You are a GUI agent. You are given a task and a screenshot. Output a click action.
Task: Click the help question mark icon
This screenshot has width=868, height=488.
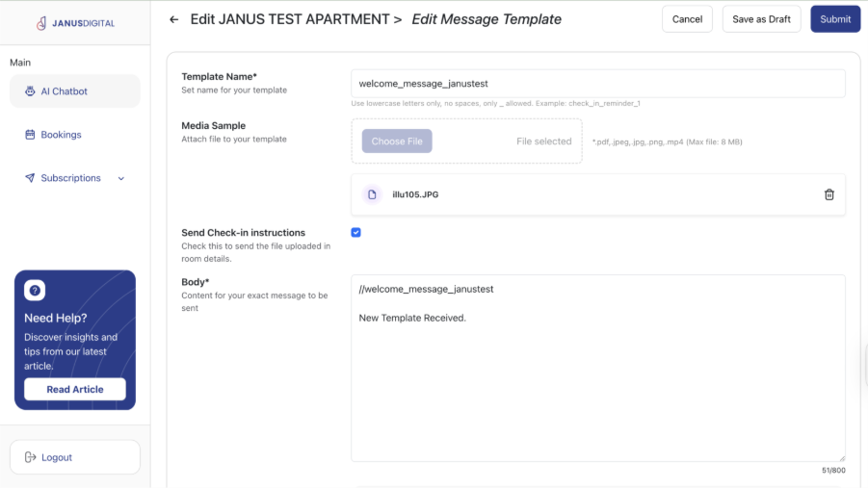point(35,291)
